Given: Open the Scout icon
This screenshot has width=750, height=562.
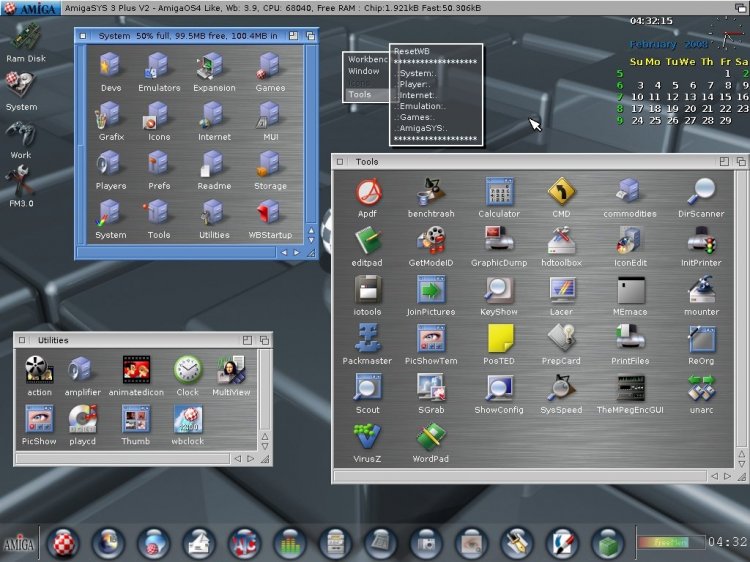Looking at the screenshot, I should point(367,388).
